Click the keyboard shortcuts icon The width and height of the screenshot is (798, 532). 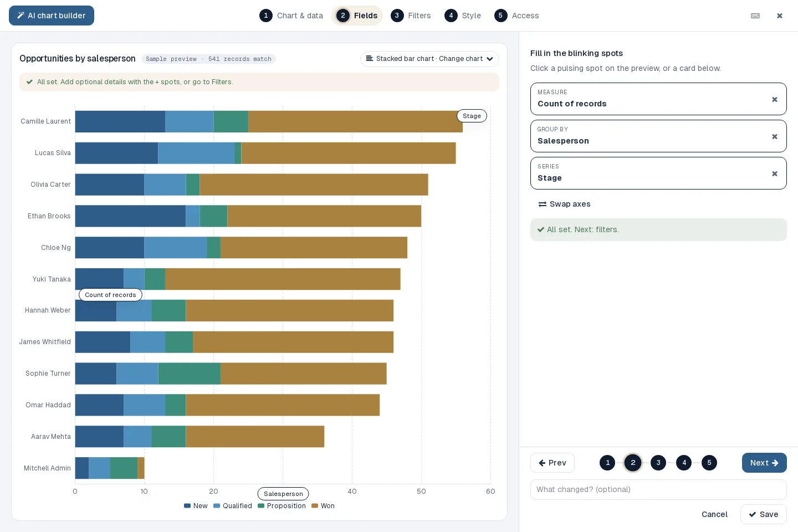755,16
